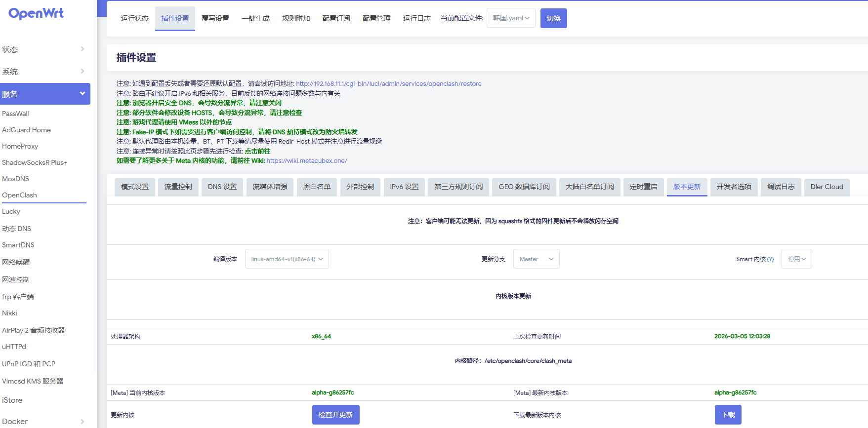Click the Smart 内核 (?) help link
Screen dimensions: 868x428
[x=771, y=259]
